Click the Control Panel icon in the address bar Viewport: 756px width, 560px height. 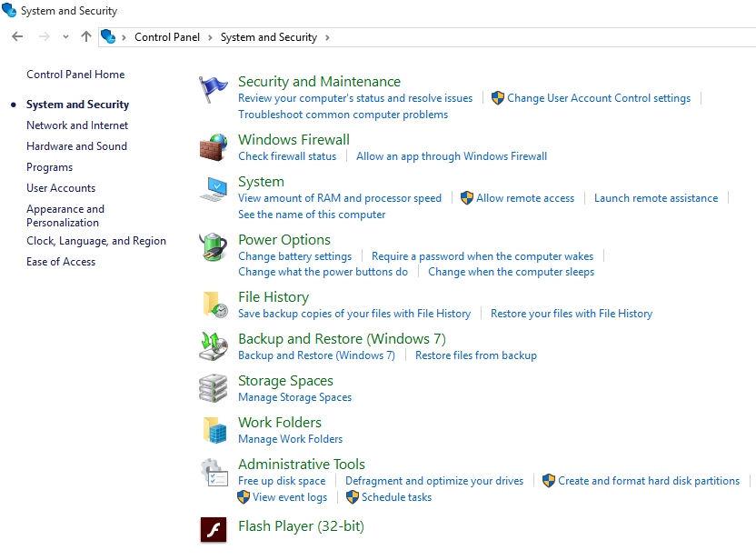[x=108, y=36]
